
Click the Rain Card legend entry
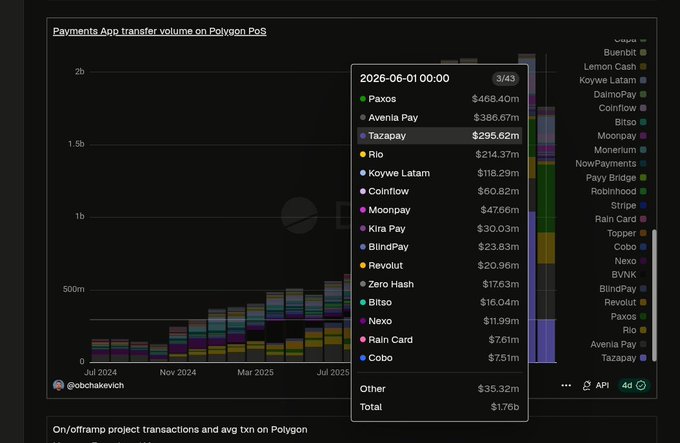click(621, 219)
